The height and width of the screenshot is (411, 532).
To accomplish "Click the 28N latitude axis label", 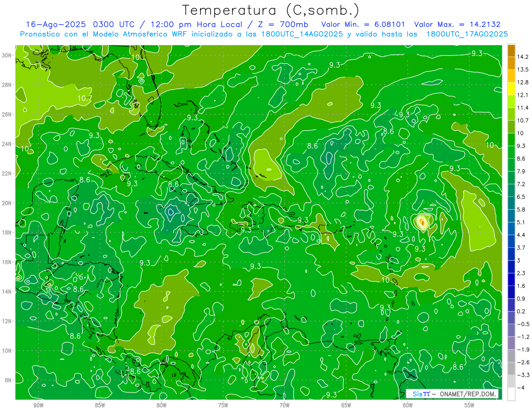I will [x=7, y=85].
